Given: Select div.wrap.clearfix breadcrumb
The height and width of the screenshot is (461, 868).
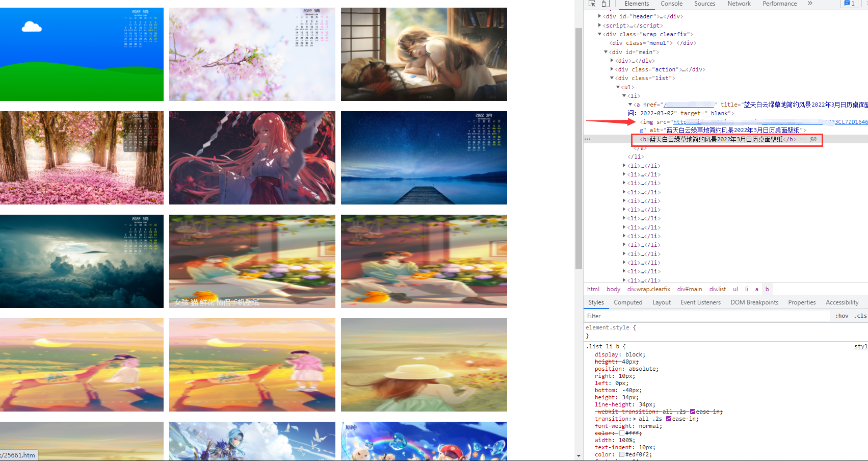Looking at the screenshot, I should (x=648, y=289).
